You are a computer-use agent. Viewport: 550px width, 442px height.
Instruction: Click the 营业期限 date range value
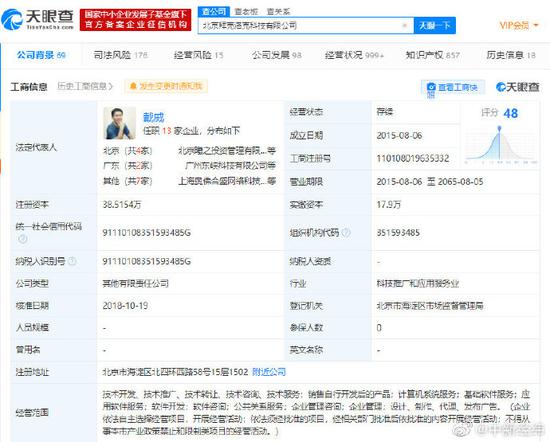pos(430,182)
